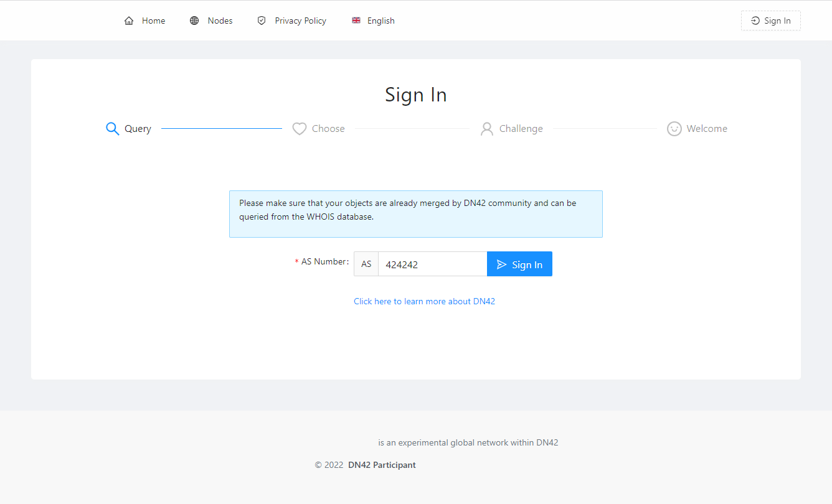Click the WHOIS database notice alert
The image size is (832, 504).
[416, 214]
